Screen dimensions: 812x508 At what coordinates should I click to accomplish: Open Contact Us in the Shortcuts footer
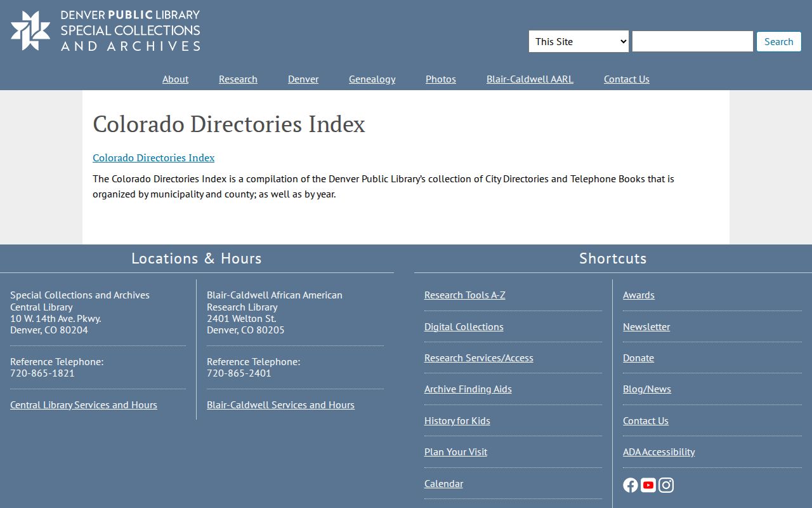[x=646, y=420]
